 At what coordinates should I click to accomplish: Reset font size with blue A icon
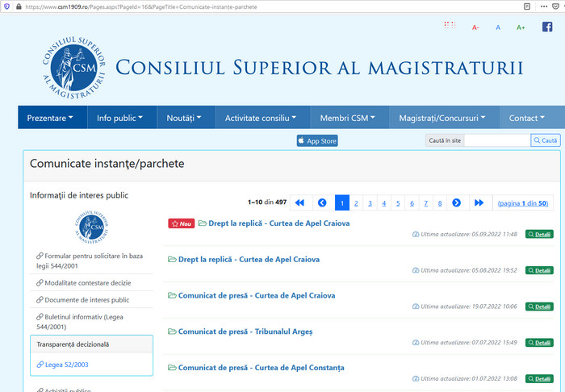pyautogui.click(x=498, y=27)
